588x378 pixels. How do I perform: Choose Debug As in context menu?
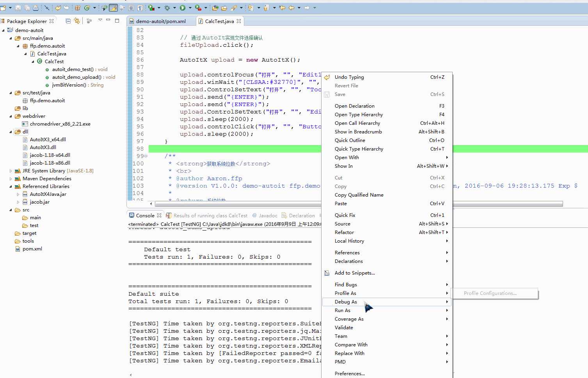387,302
